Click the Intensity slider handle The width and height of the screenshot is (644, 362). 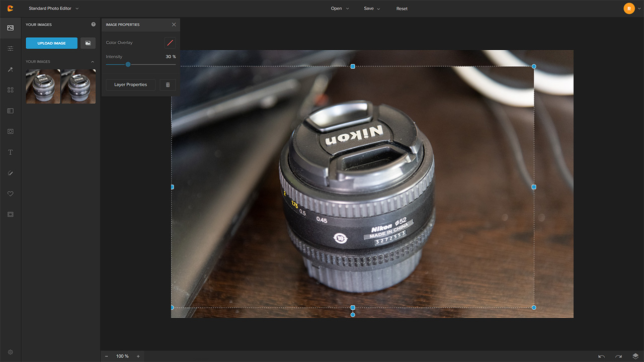click(x=128, y=64)
